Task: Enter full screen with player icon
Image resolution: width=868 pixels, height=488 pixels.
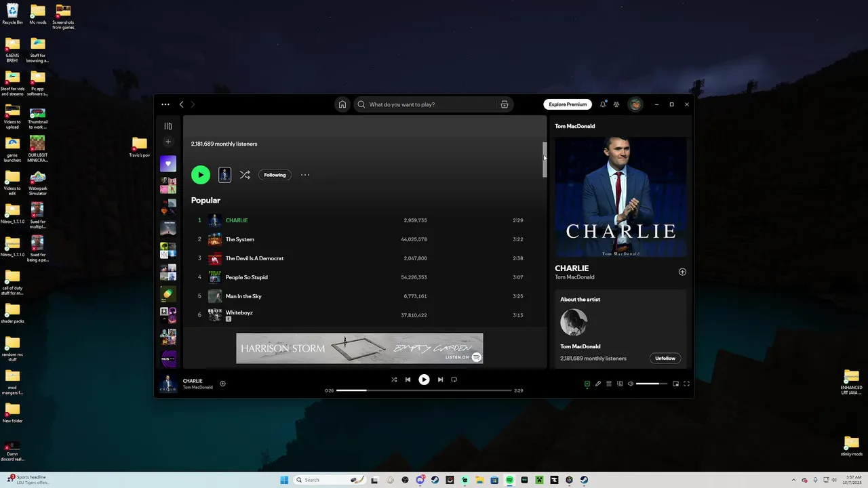Action: (686, 384)
